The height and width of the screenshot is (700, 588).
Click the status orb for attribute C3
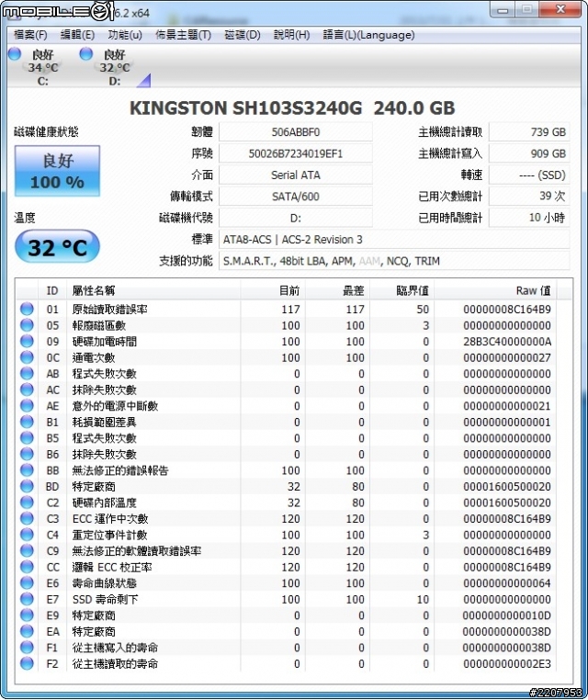pyautogui.click(x=27, y=518)
